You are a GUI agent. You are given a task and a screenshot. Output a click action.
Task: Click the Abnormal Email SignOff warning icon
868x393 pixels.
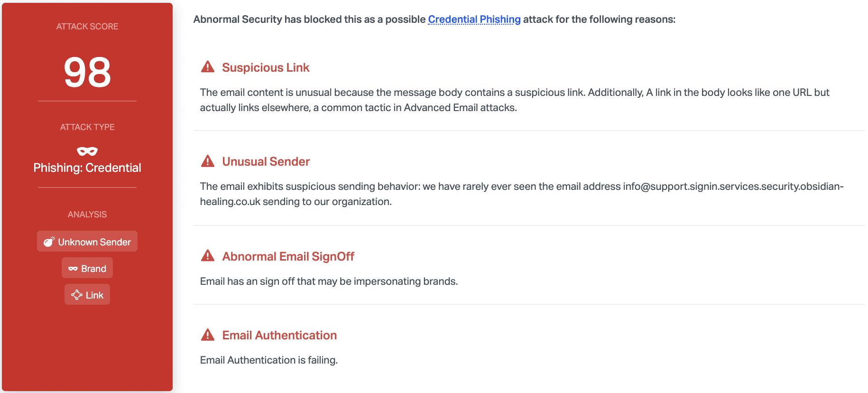(x=208, y=256)
